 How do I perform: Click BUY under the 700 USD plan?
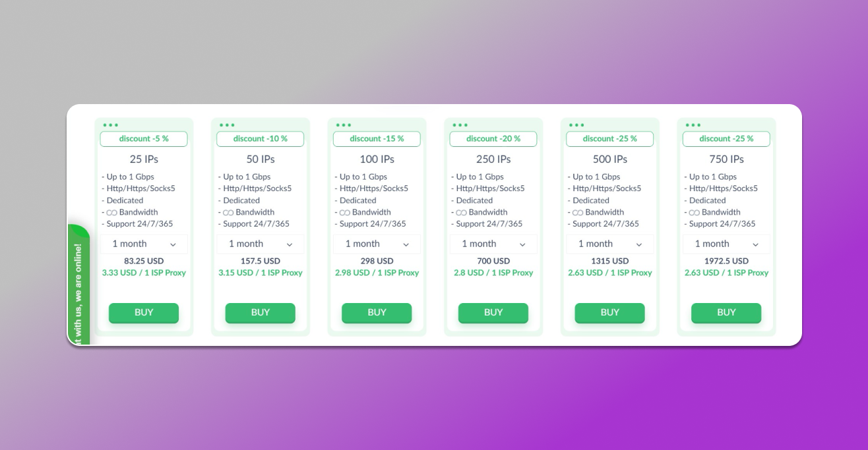click(x=493, y=313)
